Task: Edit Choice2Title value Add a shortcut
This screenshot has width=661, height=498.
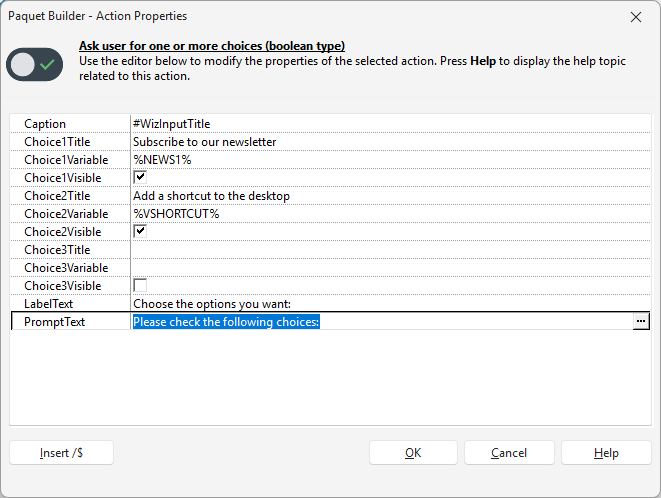Action: coord(390,196)
